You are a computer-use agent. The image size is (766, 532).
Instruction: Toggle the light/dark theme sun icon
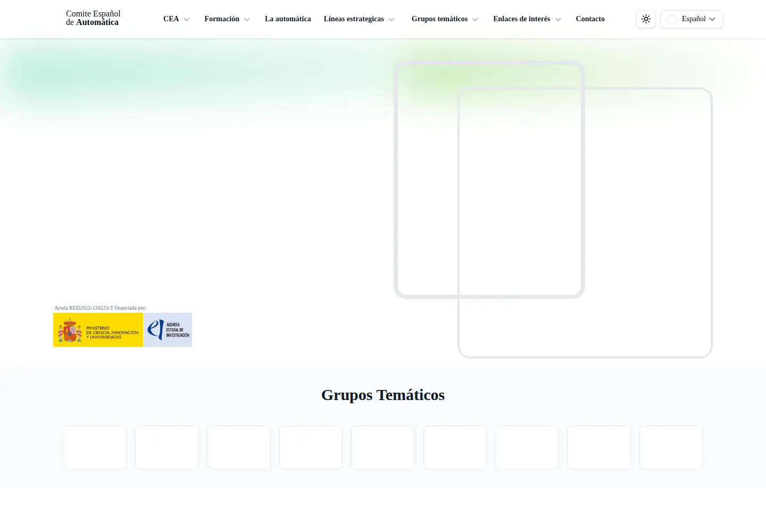(646, 19)
